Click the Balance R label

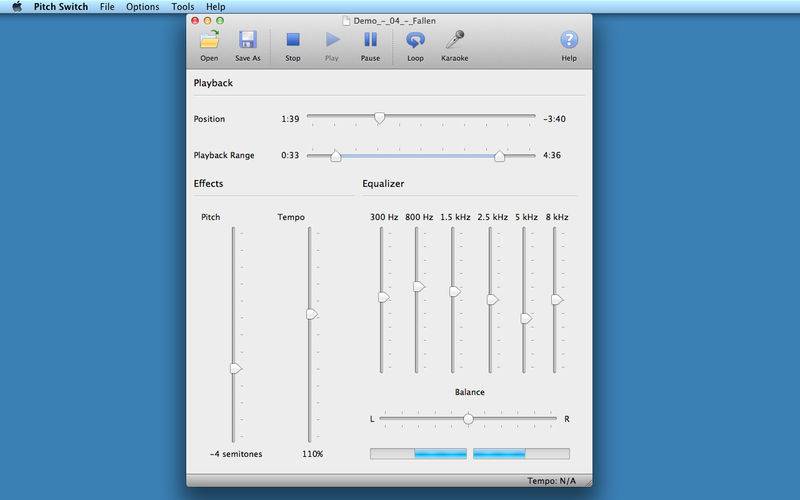tap(567, 419)
